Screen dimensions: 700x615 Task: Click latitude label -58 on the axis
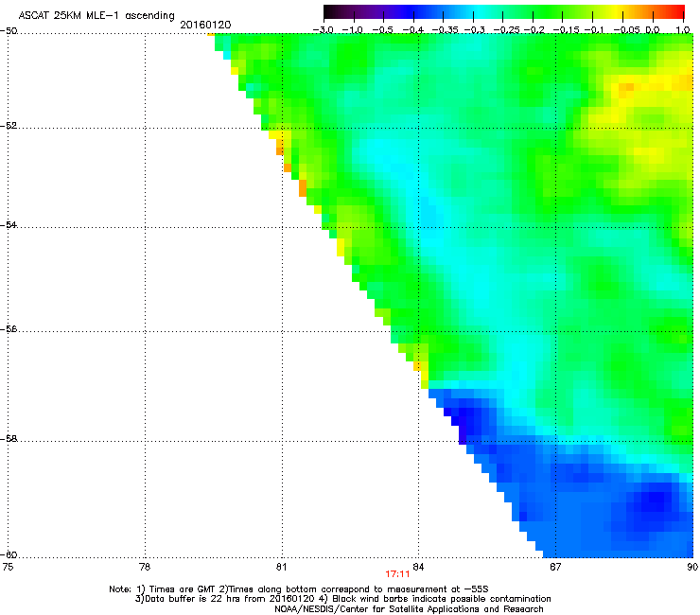(9, 439)
